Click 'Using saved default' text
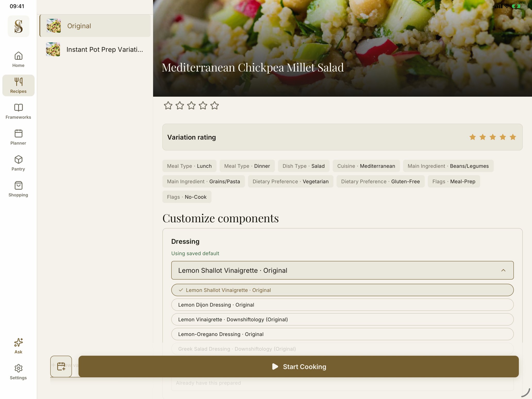532x399 pixels. point(195,253)
